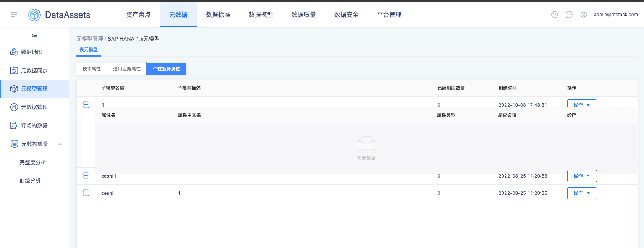The height and width of the screenshot is (248, 644).
Task: Click the 暂无数据 empty state text
Action: (x=366, y=158)
